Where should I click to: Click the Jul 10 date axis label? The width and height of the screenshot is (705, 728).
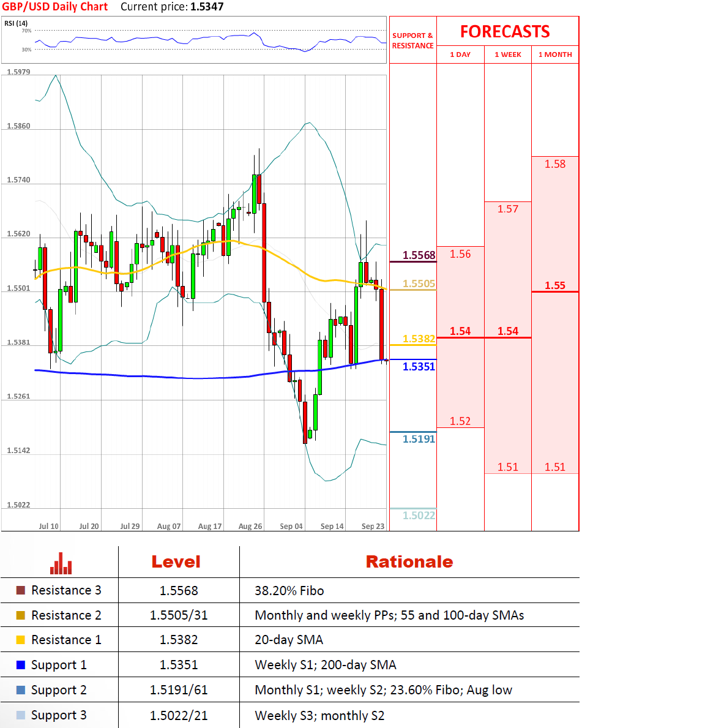tap(49, 526)
